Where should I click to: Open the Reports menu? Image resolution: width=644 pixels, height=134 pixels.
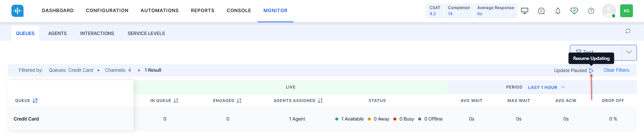203,10
